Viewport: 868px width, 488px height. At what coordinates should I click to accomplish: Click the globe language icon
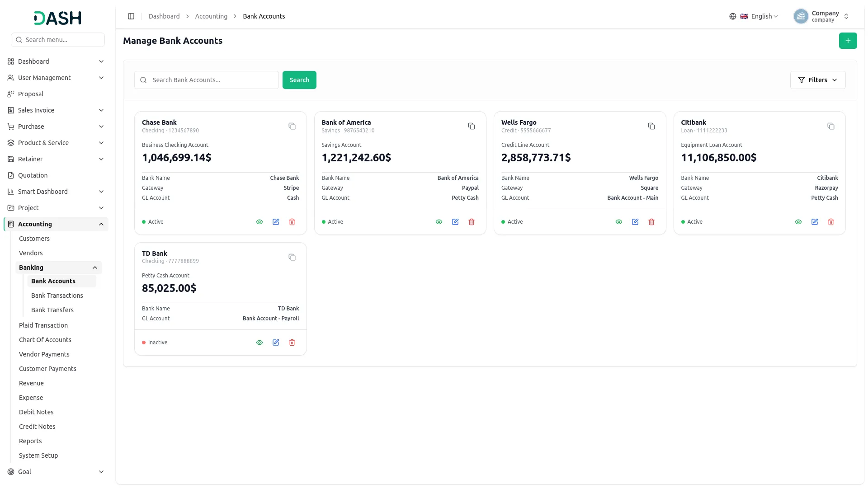click(733, 16)
